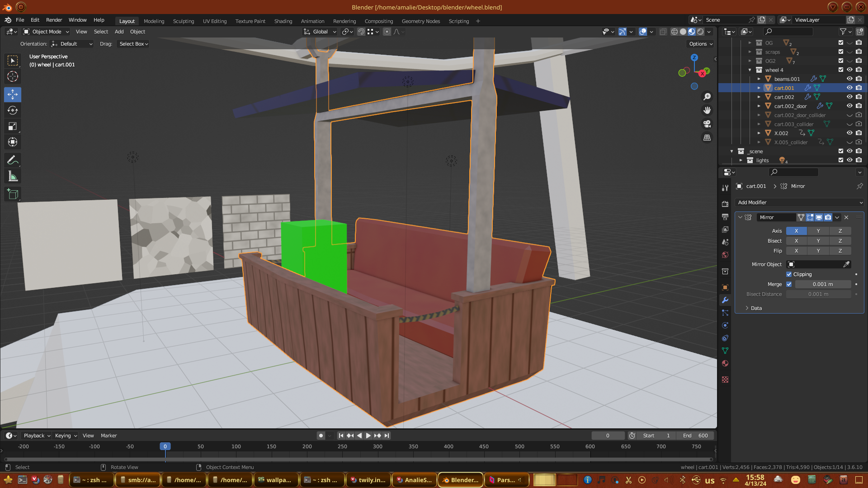Image resolution: width=868 pixels, height=488 pixels.
Task: Collapse the wheel collection in outliner
Action: (x=750, y=70)
